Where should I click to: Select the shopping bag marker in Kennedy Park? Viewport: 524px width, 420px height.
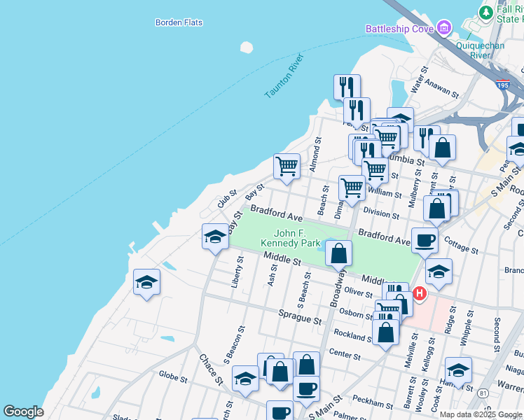coord(338,253)
